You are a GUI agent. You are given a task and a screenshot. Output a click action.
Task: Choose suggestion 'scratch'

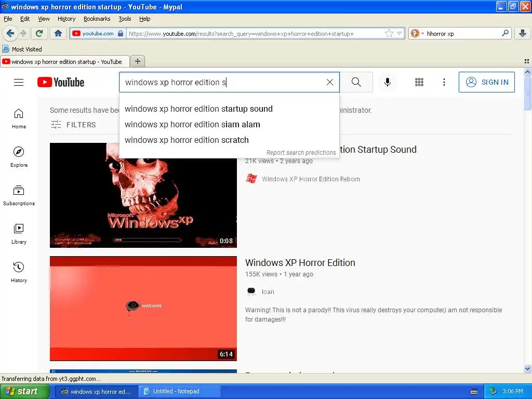pos(229,140)
